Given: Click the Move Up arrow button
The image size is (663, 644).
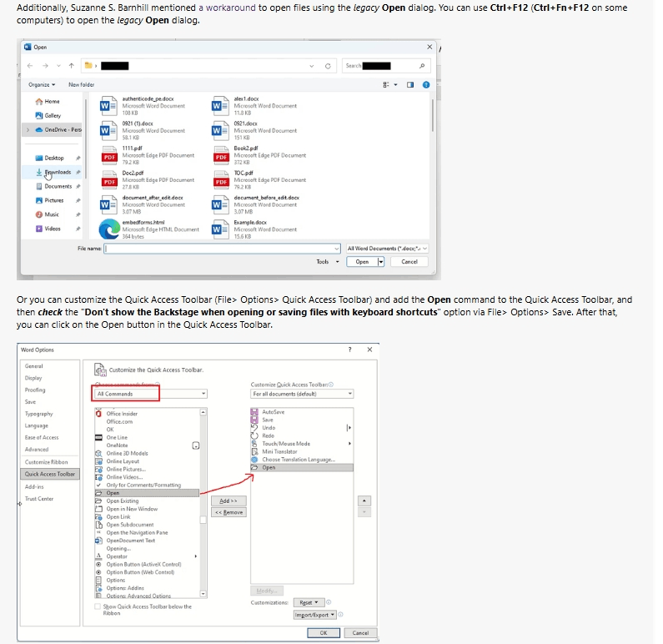Looking at the screenshot, I should [x=364, y=501].
